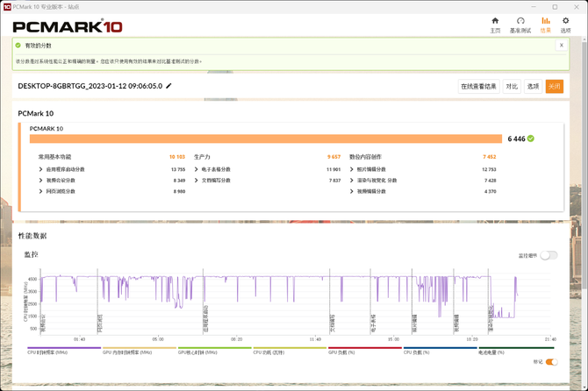Switch to the 结果 results view

(546, 25)
